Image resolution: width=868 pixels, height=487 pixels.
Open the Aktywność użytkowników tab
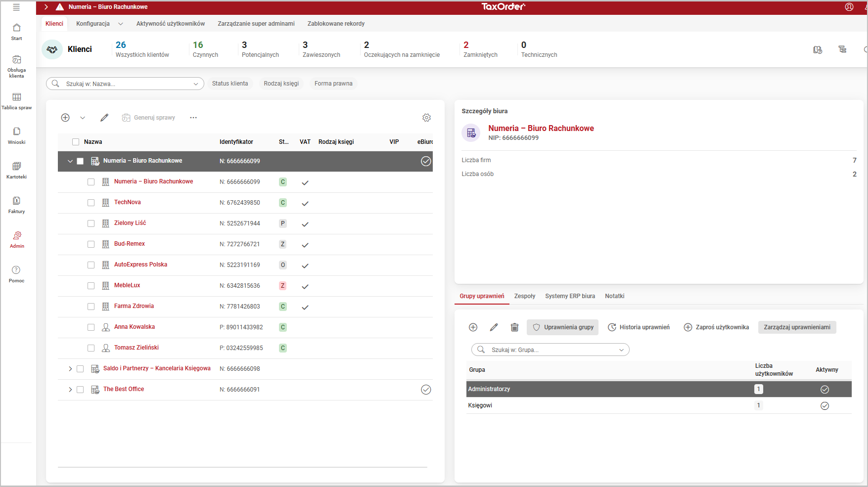pos(170,24)
